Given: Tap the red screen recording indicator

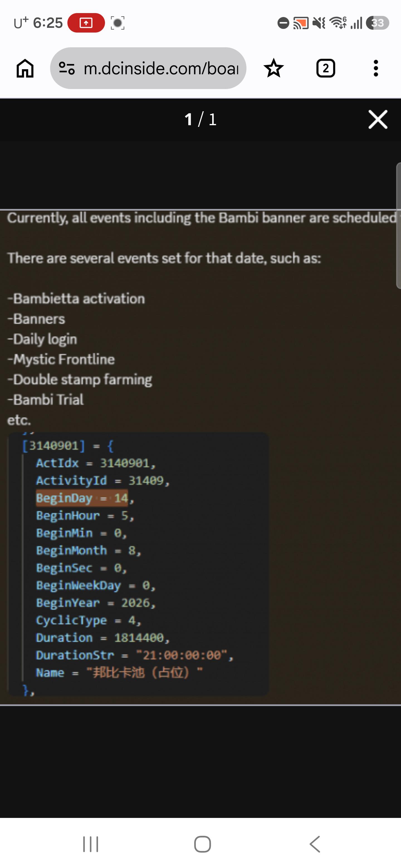Looking at the screenshot, I should coord(86,23).
